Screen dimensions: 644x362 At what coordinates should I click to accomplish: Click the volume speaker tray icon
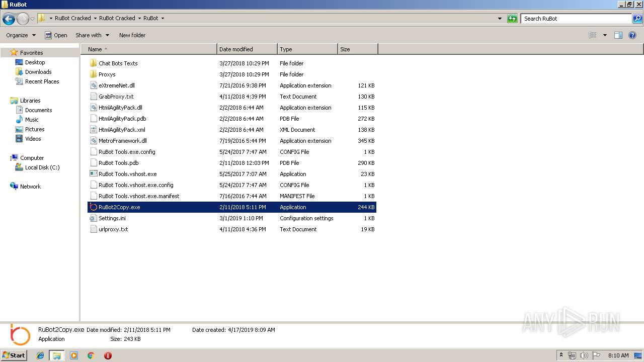pyautogui.click(x=584, y=355)
